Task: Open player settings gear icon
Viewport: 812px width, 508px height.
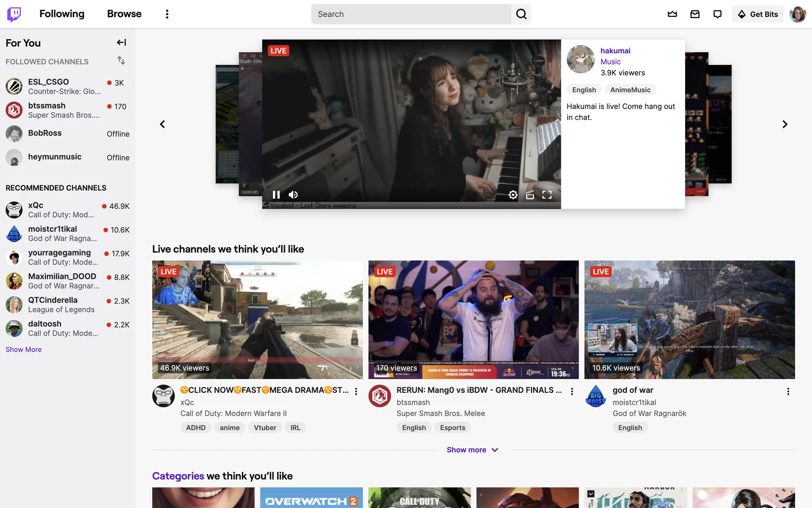Action: pos(513,195)
